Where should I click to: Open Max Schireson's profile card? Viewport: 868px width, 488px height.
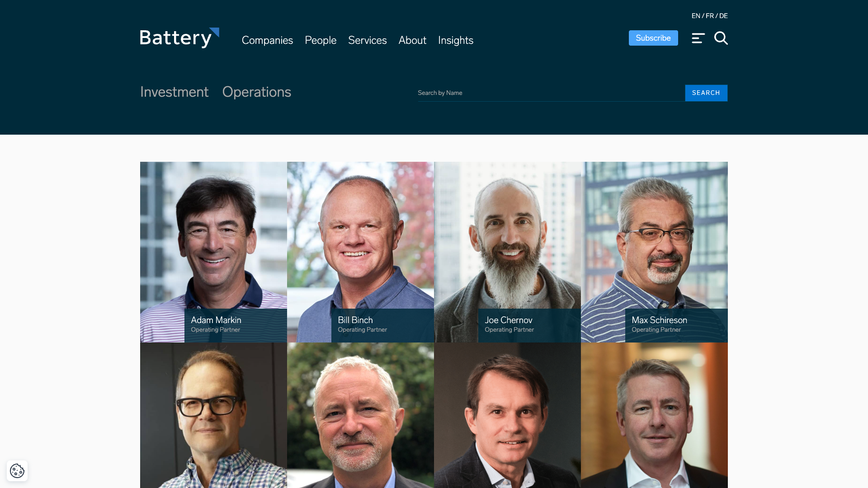click(654, 252)
